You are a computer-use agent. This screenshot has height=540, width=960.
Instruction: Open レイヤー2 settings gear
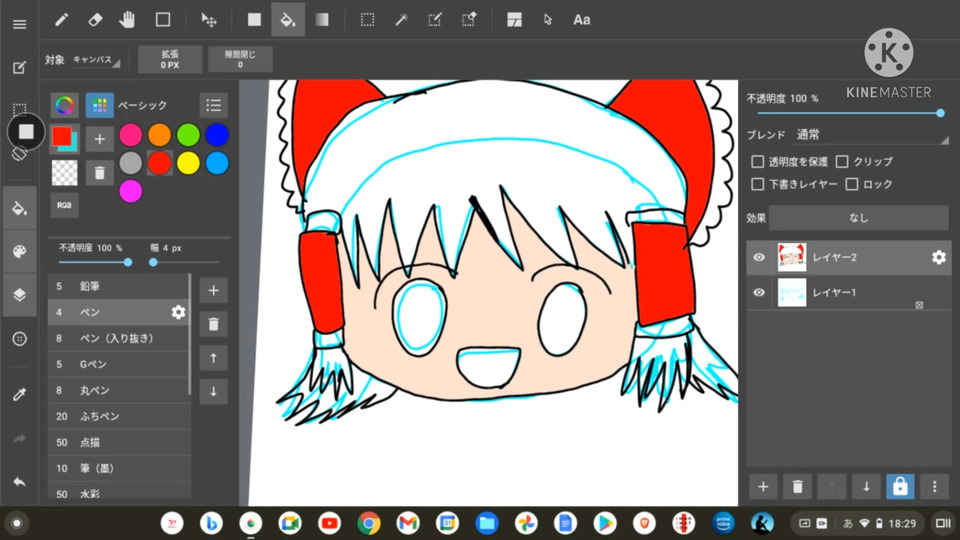click(939, 257)
